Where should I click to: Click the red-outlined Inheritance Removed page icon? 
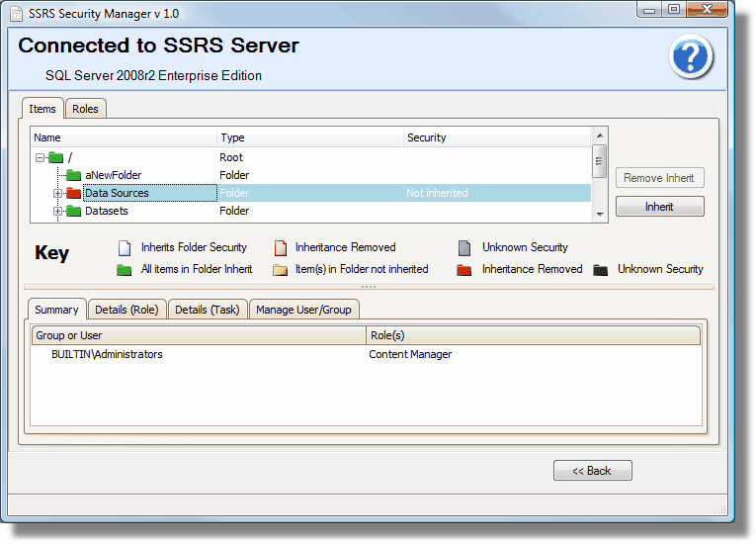(x=280, y=247)
